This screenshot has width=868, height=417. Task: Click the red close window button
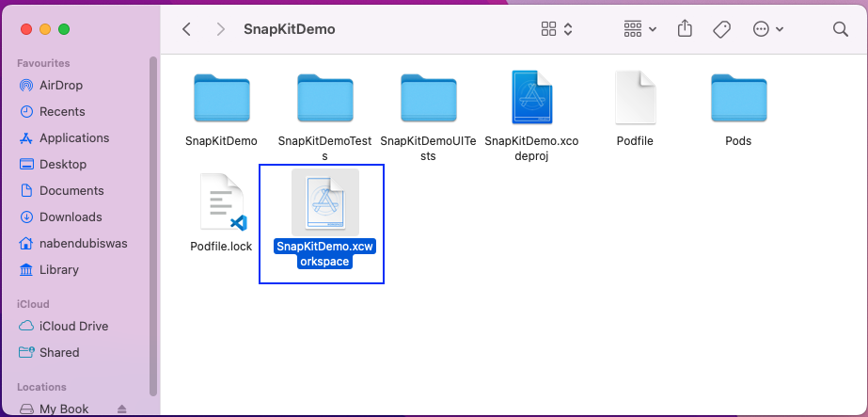tap(26, 29)
